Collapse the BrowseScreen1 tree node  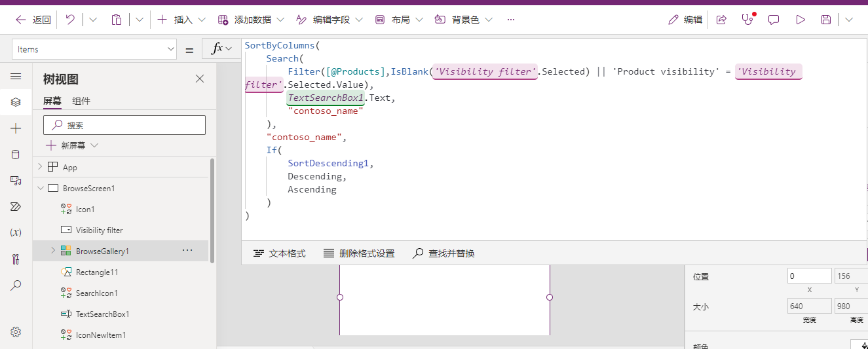click(x=41, y=189)
